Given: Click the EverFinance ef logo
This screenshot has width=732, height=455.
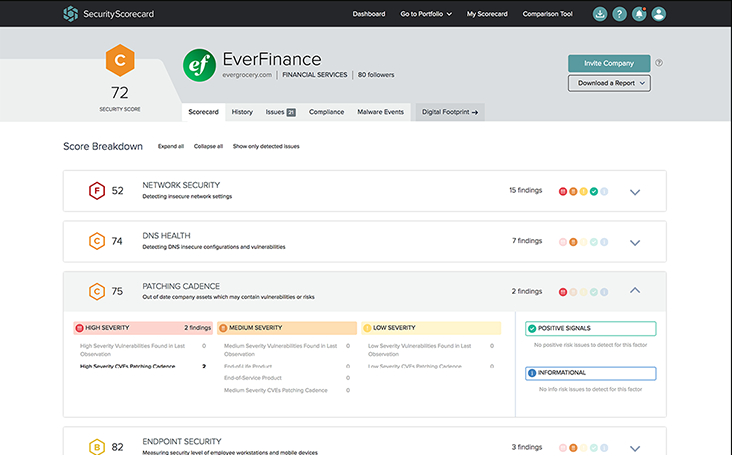Looking at the screenshot, I should (199, 65).
